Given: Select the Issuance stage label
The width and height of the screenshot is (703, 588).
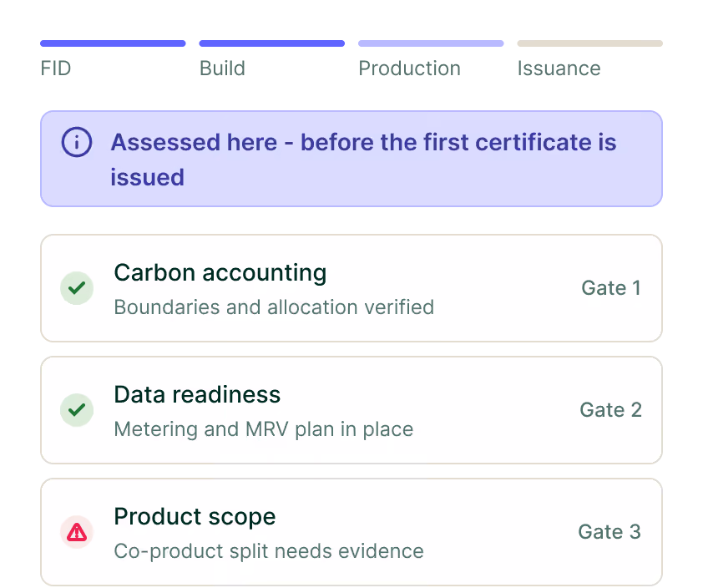Looking at the screenshot, I should [559, 68].
